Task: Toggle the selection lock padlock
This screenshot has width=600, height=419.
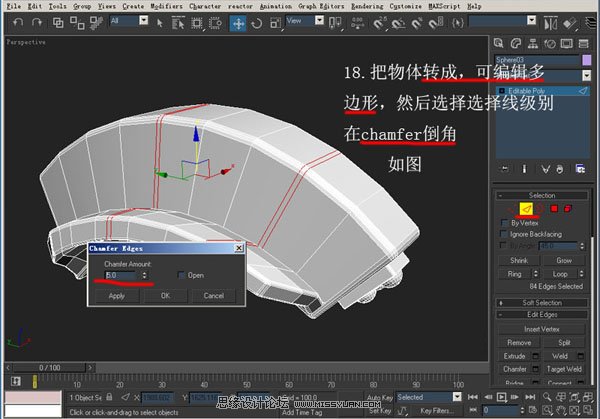Action: 109,397
